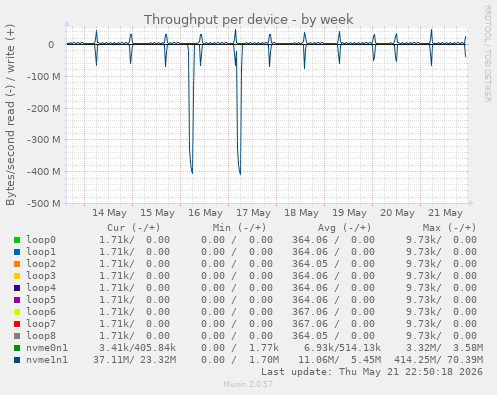This screenshot has height=395, width=497.
Task: Click the Cur (-/+) column header
Action: [134, 228]
